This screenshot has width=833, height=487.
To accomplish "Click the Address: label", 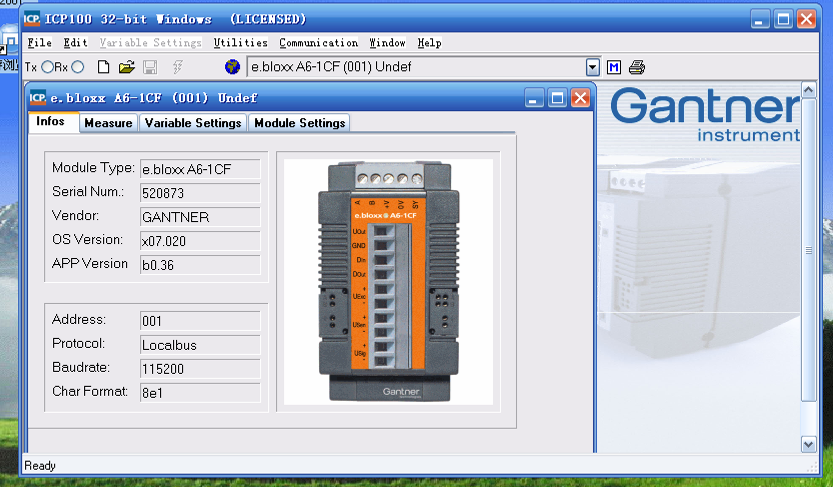I will (79, 320).
